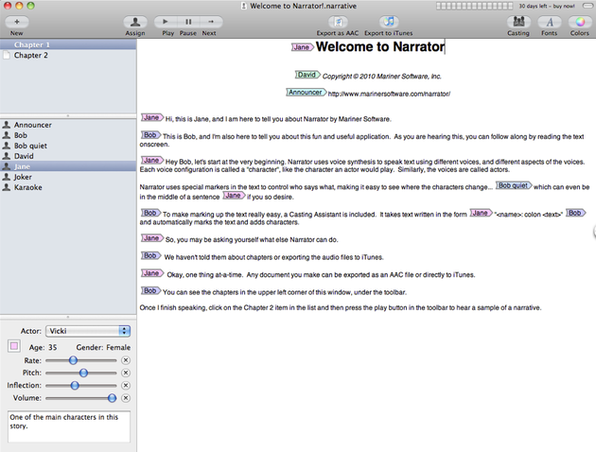The image size is (596, 452).
Task: Start playback with the Play button
Action: tap(165, 22)
